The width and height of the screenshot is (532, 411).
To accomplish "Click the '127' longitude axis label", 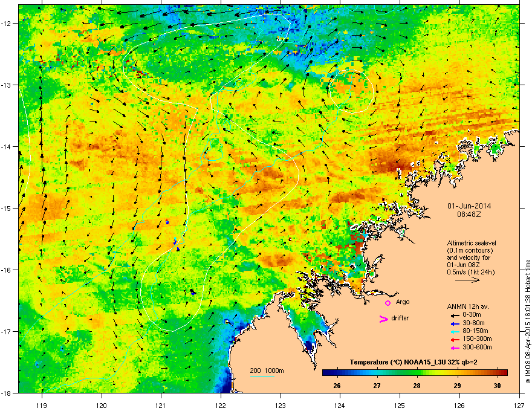I will (x=519, y=405).
